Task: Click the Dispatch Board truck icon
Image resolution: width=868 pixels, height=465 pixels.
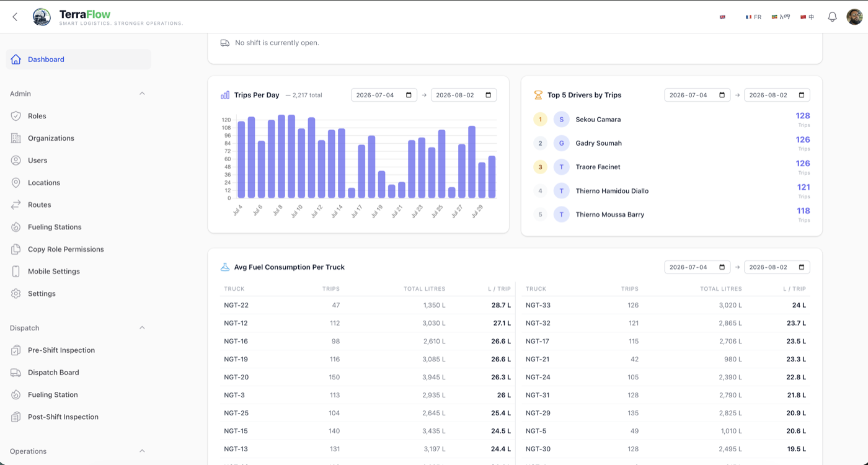Action: coord(16,373)
